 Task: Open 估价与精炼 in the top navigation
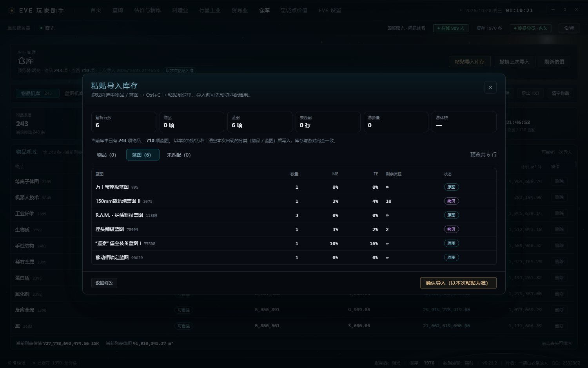click(x=147, y=11)
